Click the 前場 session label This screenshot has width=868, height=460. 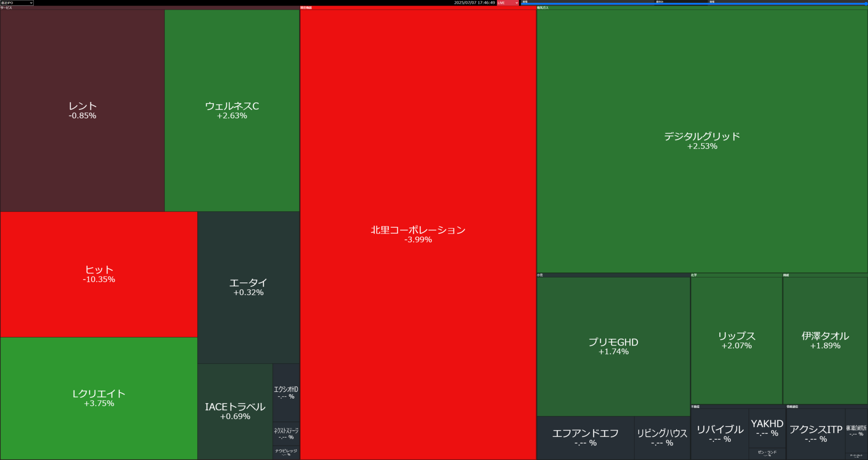(x=525, y=2)
